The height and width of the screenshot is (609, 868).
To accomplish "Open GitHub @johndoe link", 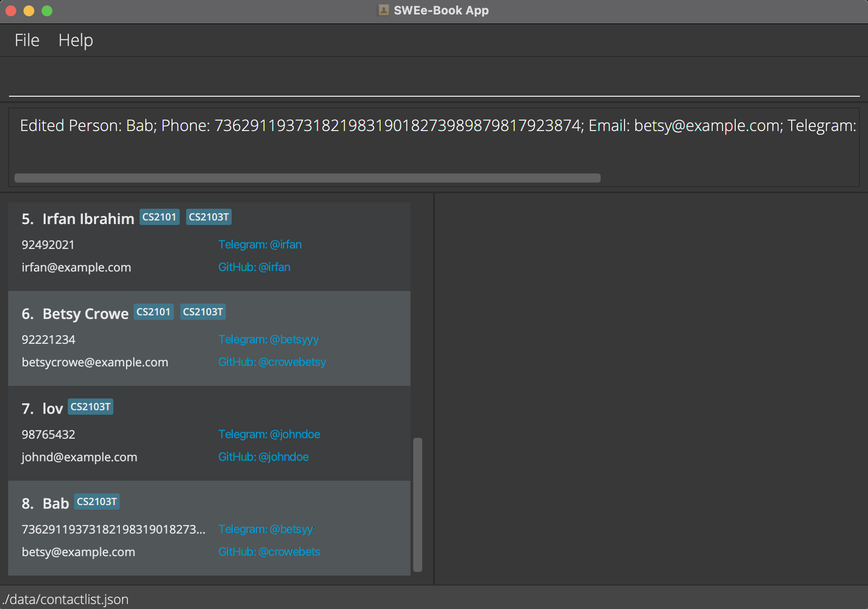I will pyautogui.click(x=263, y=457).
